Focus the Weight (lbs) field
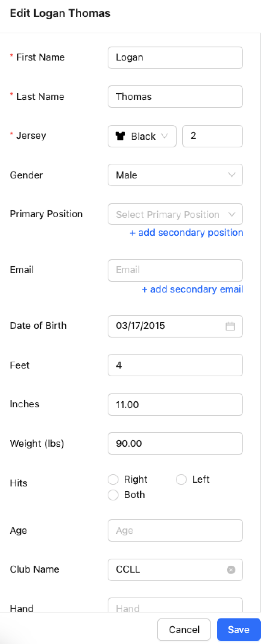The image size is (261, 644). click(175, 444)
